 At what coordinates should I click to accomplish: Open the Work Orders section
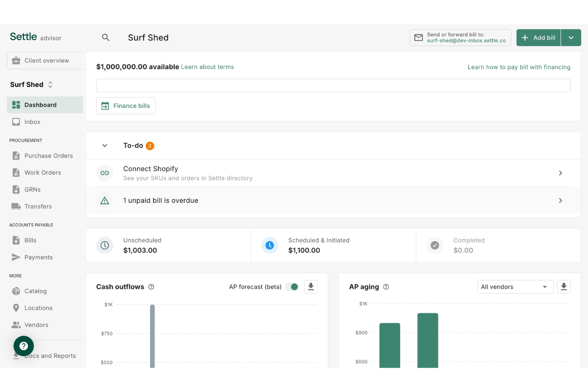43,172
